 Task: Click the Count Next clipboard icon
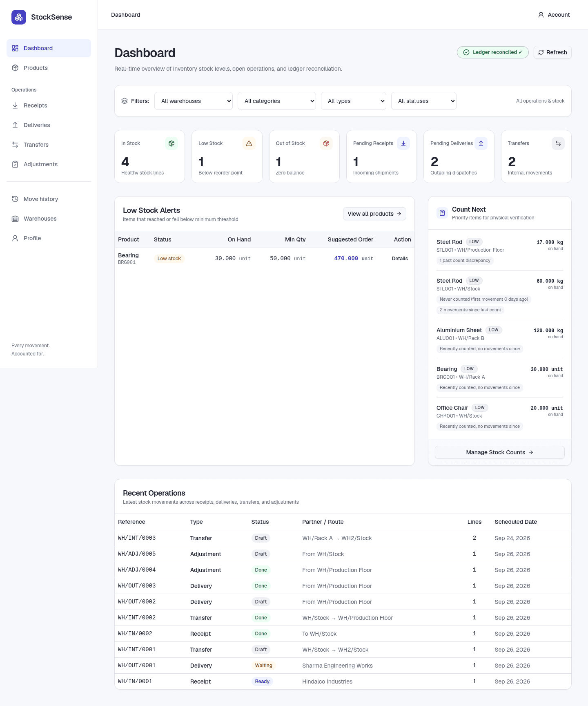442,213
